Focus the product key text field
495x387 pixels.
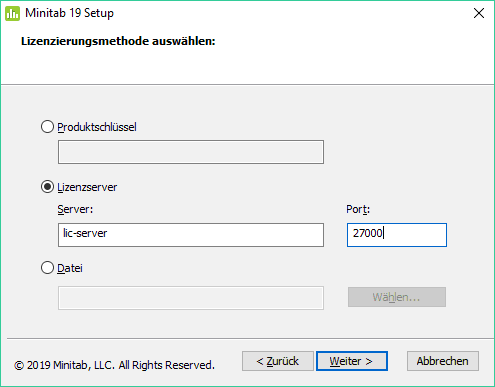[x=191, y=152]
